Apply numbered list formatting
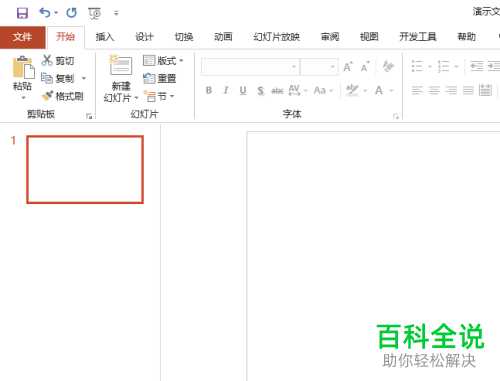The height and width of the screenshot is (381, 500). pyautogui.click(x=443, y=66)
